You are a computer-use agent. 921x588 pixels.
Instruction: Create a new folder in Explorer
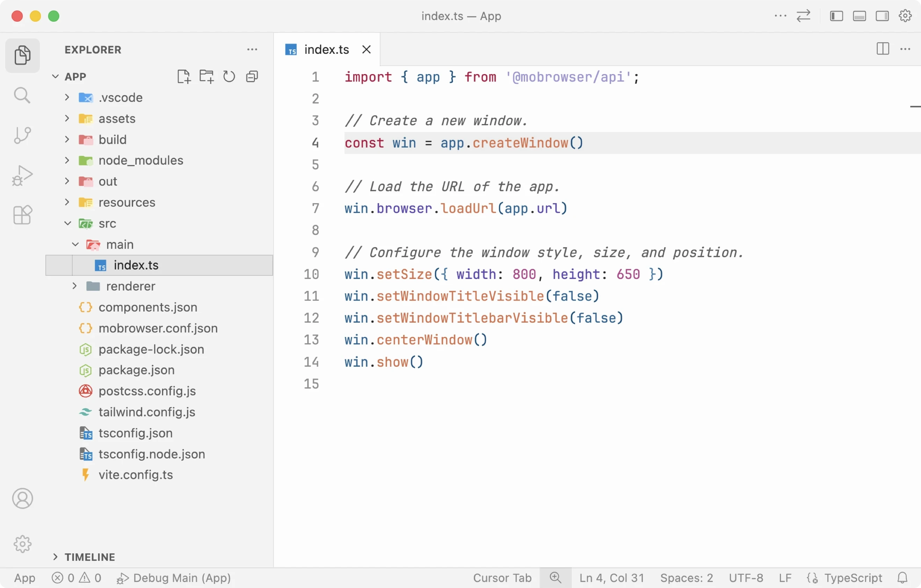pyautogui.click(x=206, y=76)
